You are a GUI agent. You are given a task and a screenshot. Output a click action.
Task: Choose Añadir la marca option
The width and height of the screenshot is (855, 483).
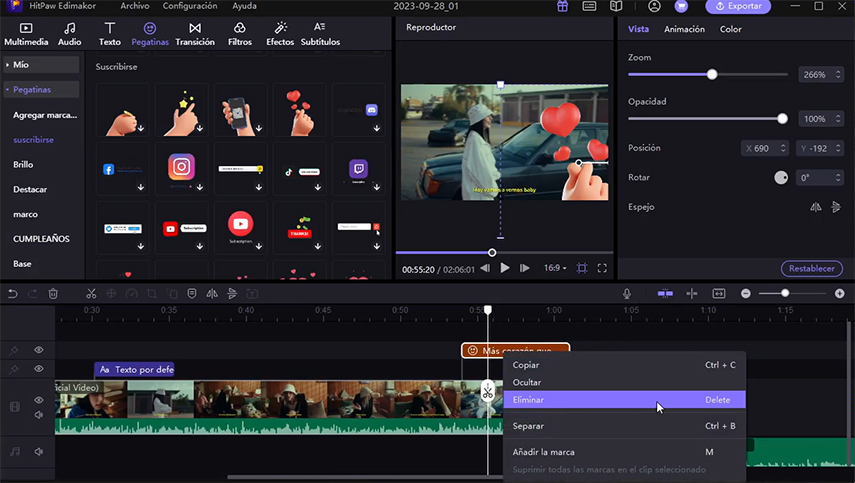pyautogui.click(x=624, y=452)
